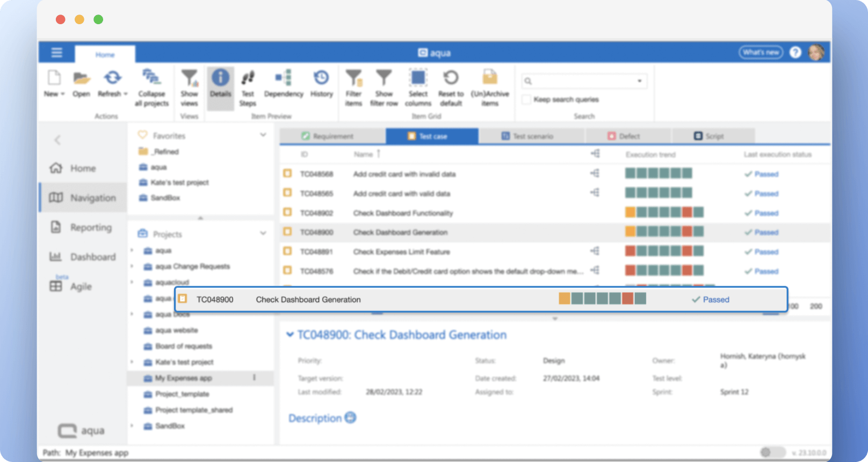Screen dimensions: 868x462
Task: Refresh the item list
Action: click(112, 78)
